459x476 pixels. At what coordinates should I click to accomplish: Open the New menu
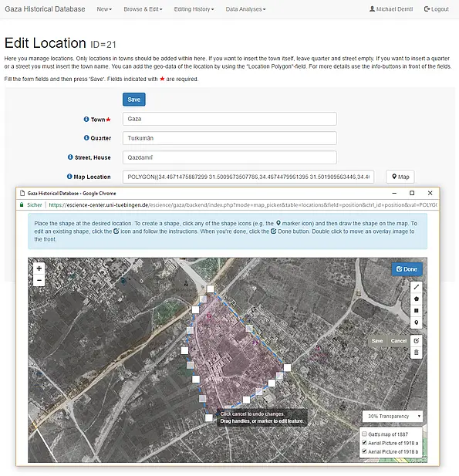pyautogui.click(x=104, y=9)
